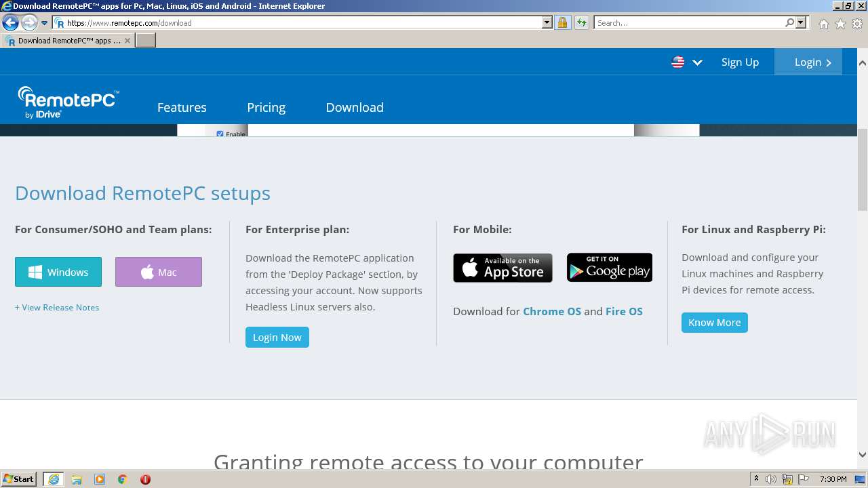Click the red shield taskbar icon

point(145,479)
